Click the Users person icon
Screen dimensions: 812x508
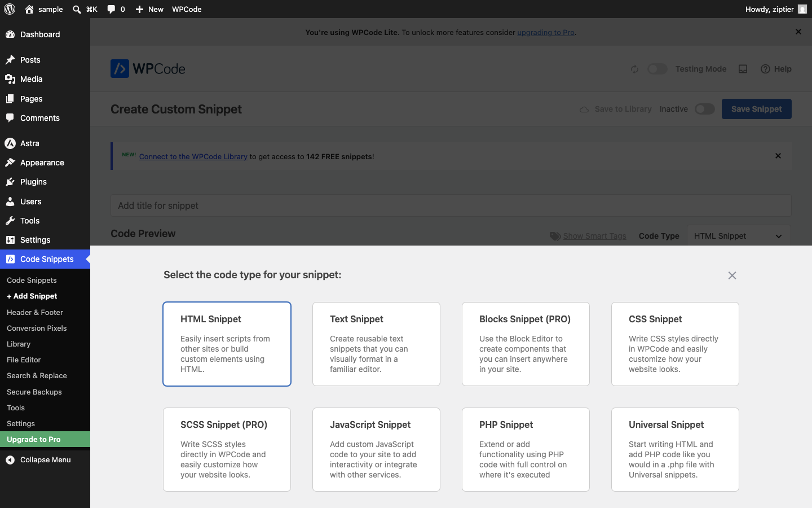click(10, 202)
